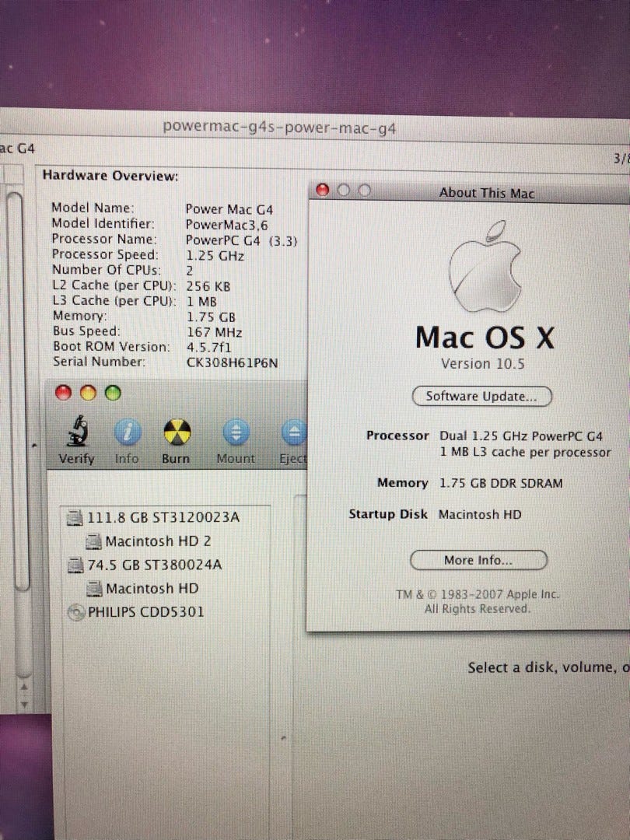The image size is (630, 840).
Task: Click the Software Update... button
Action: [x=481, y=397]
